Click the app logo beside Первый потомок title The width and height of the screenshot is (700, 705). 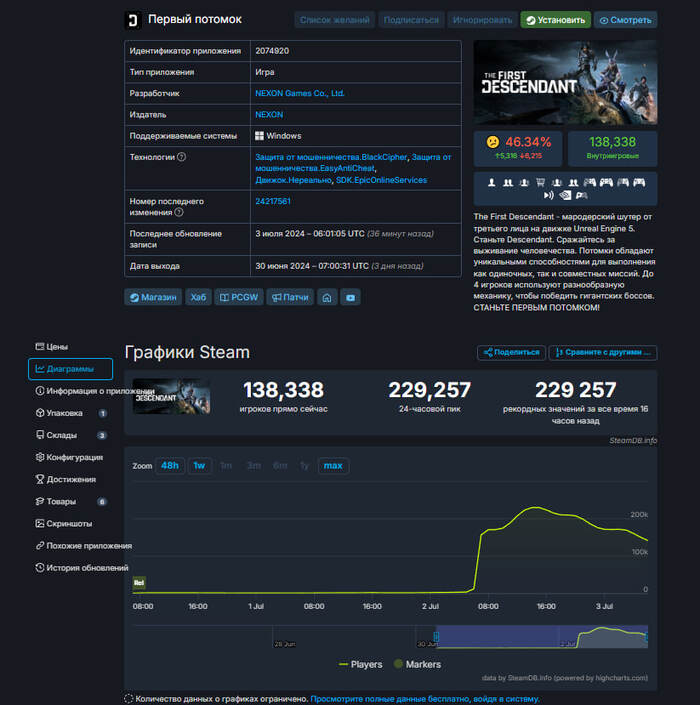coord(133,20)
